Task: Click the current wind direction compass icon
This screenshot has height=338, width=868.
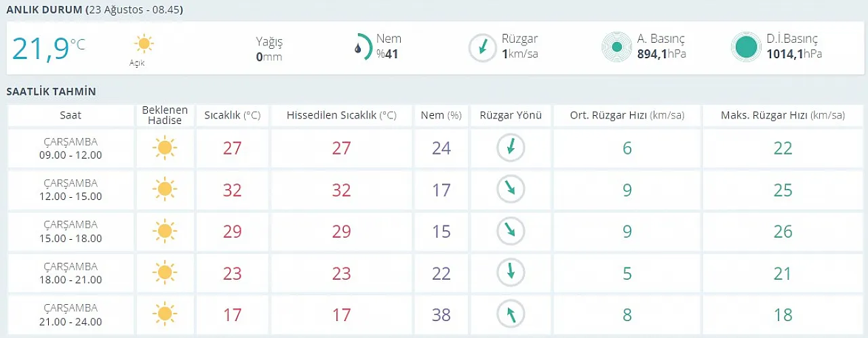Action: point(483,47)
